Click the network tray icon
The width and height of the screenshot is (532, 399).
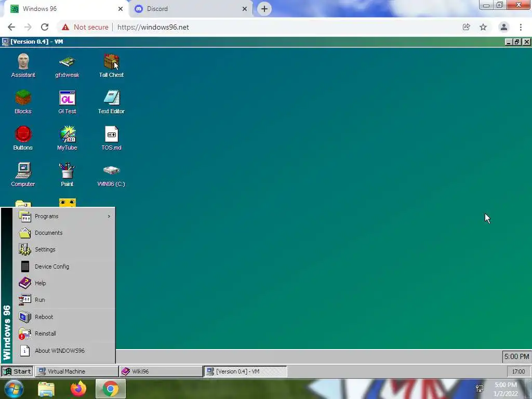[480, 389]
